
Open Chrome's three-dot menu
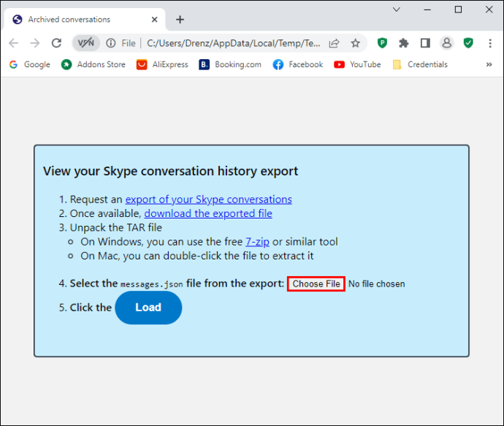pos(490,43)
